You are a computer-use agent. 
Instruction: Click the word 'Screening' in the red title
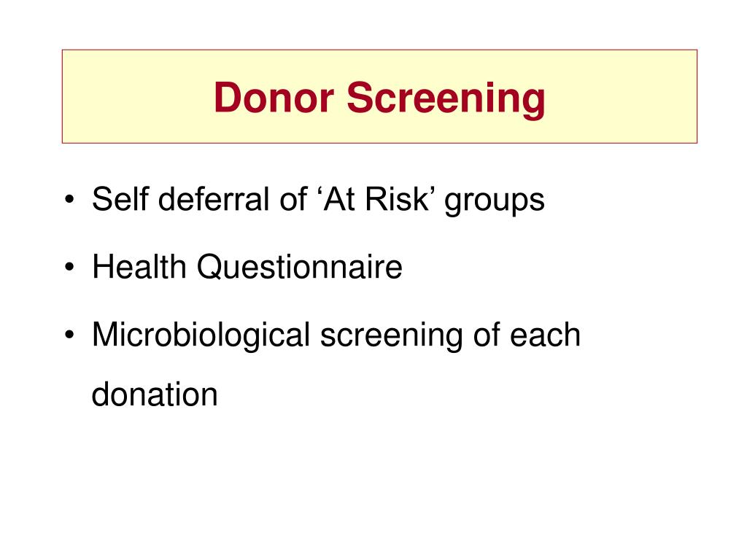tap(445, 98)
